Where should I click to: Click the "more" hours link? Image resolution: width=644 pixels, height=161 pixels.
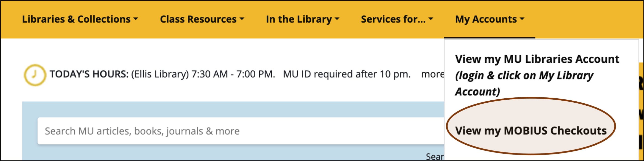click(x=432, y=74)
